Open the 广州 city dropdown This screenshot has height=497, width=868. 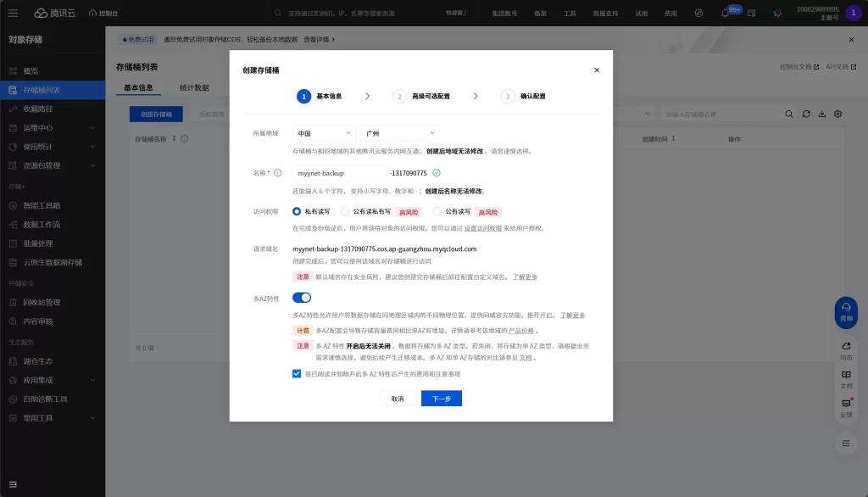coord(399,133)
